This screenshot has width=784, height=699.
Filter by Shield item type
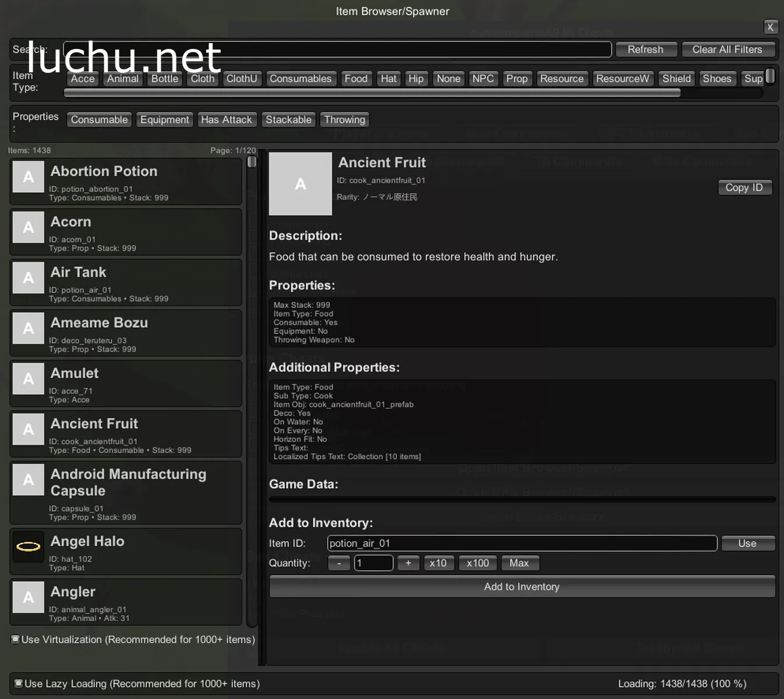(676, 79)
